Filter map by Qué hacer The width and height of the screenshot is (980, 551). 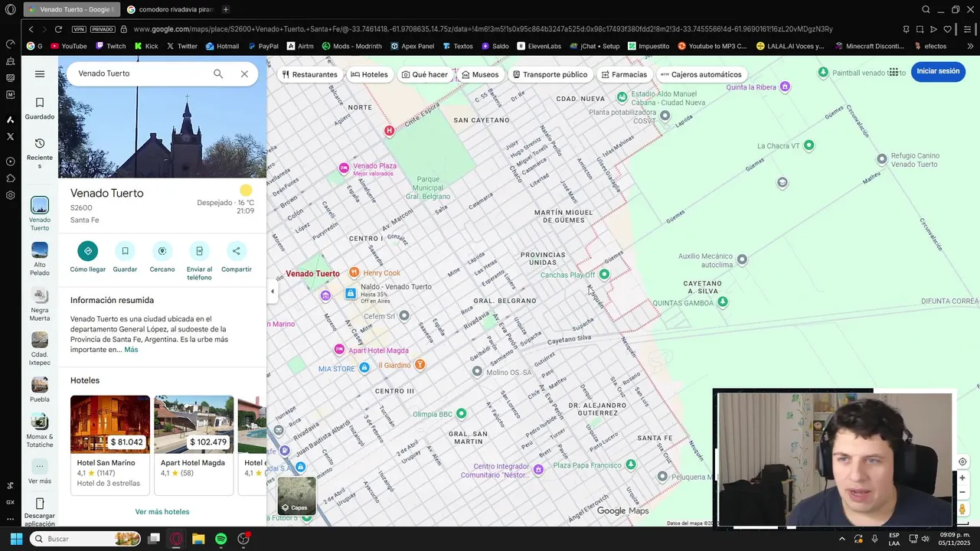tap(425, 74)
